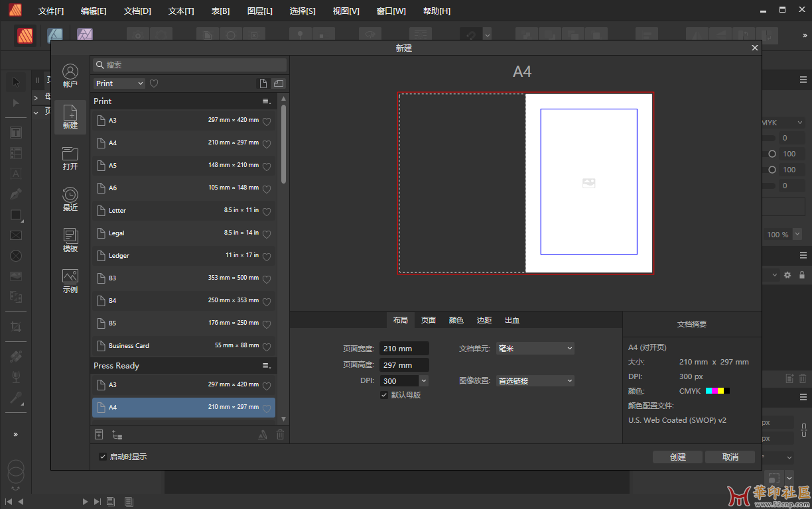Image resolution: width=812 pixels, height=509 pixels.
Task: Open the CMYK dropdown in right panel
Action: [783, 123]
